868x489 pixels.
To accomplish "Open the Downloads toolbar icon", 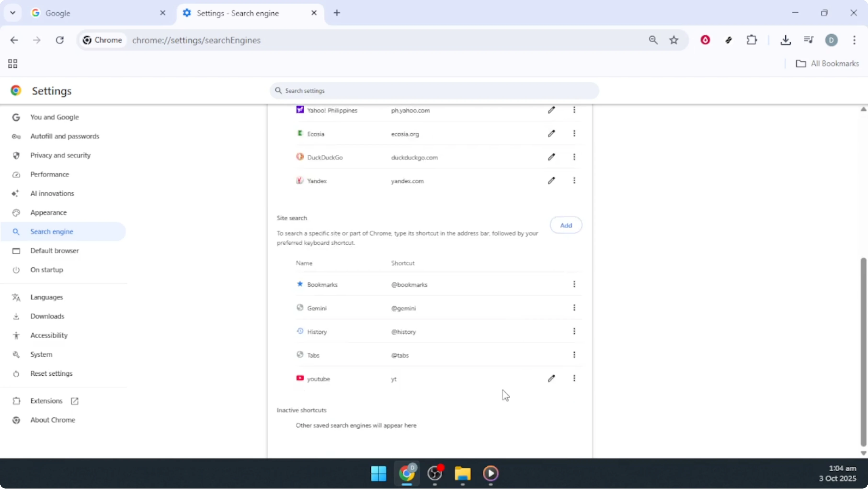I will (785, 40).
